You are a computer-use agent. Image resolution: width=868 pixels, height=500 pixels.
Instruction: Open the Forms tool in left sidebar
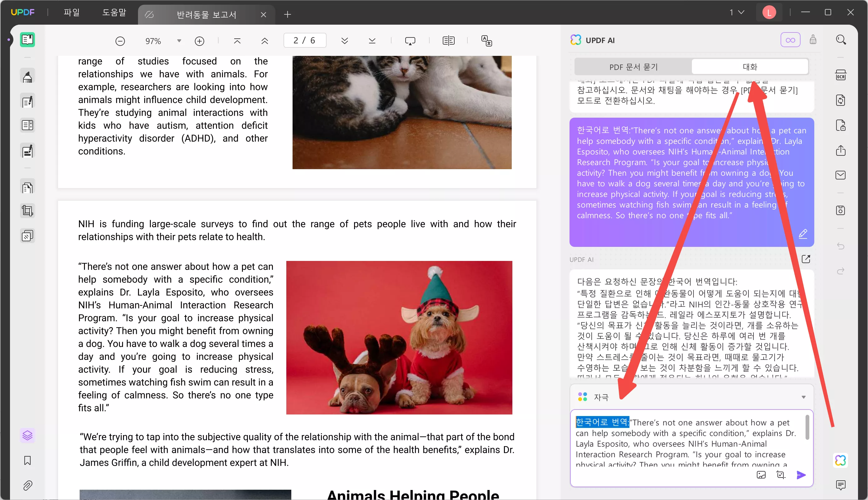point(27,125)
